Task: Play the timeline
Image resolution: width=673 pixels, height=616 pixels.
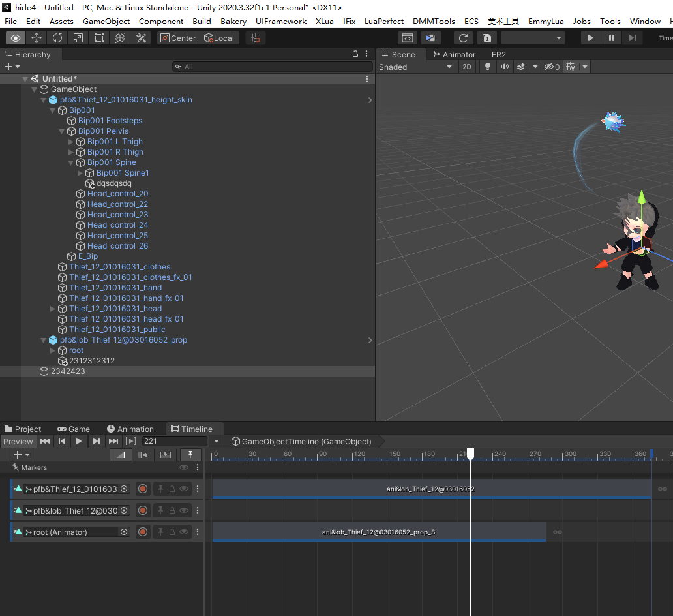Action: (78, 441)
